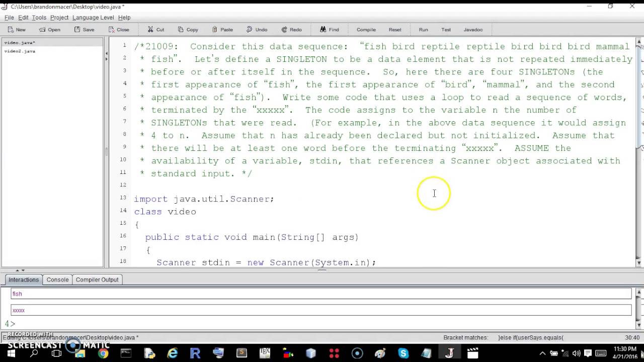
Task: Open Google Chrome from the taskbar
Action: point(103,353)
